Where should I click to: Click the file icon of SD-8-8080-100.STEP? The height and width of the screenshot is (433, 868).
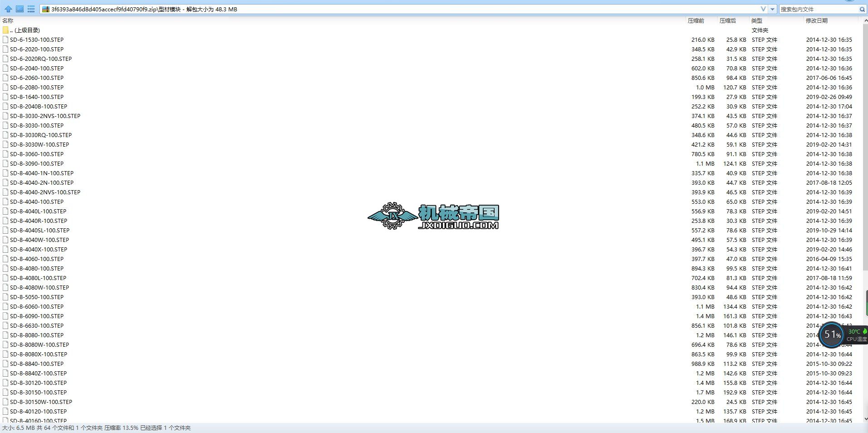pyautogui.click(x=5, y=335)
